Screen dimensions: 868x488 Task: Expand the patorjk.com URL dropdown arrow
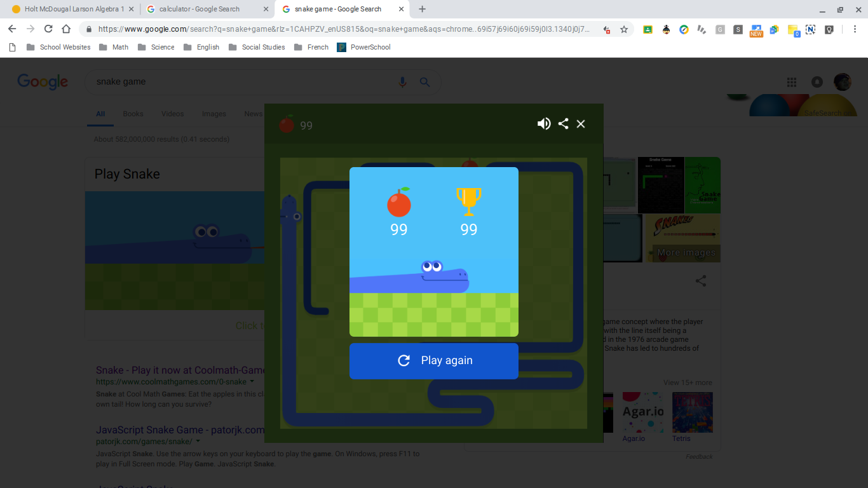pyautogui.click(x=198, y=442)
